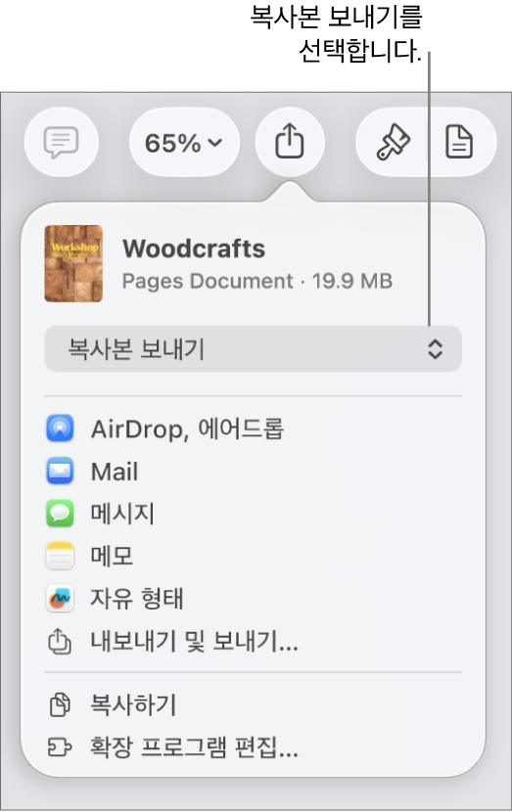The image size is (512, 812).
Task: Choose 내보내기 및 보내기...
Action: click(195, 642)
